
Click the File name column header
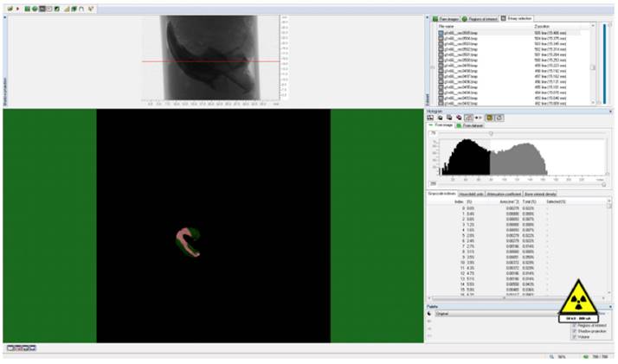tap(446, 26)
